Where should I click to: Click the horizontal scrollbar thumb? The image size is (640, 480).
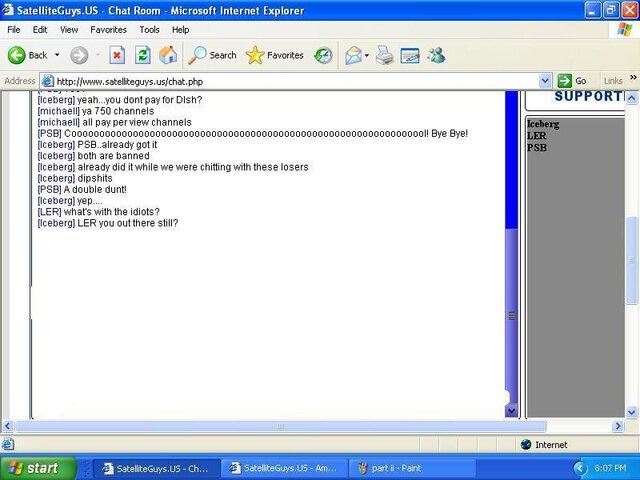(280, 427)
